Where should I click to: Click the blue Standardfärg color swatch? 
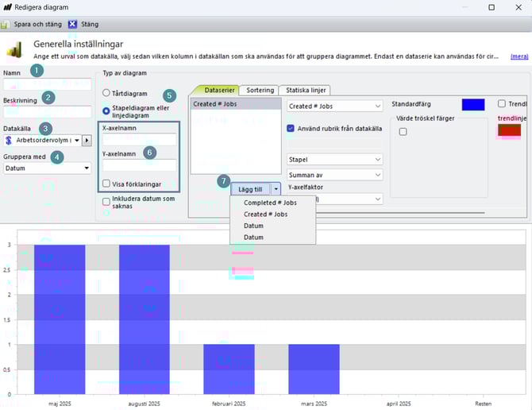tap(473, 105)
